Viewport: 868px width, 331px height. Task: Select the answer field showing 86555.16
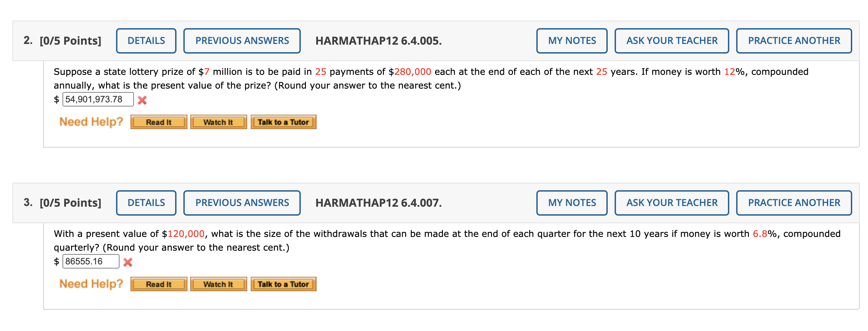point(90,261)
